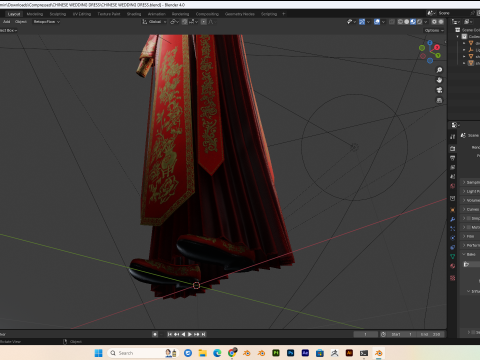
Task: Switch perspective/orthographic view icon
Action: [439, 100]
